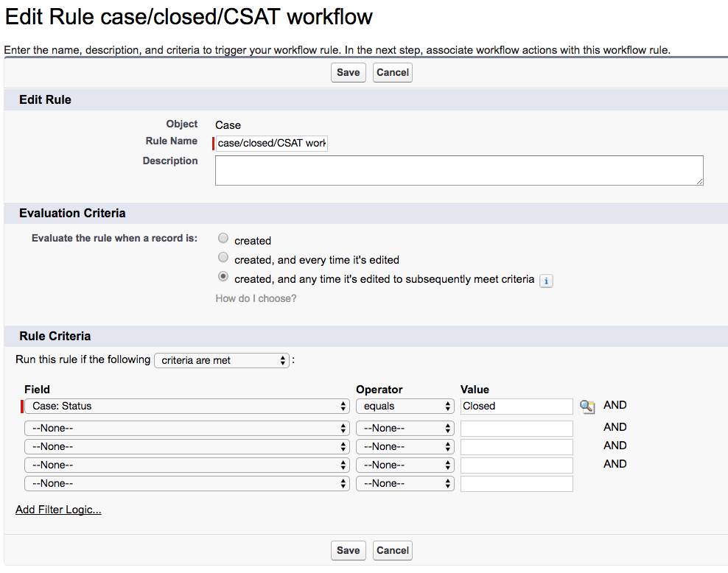Screen dimensions: 728x573
Task: Select 'created, and every time it's edited'
Action: pyautogui.click(x=223, y=258)
